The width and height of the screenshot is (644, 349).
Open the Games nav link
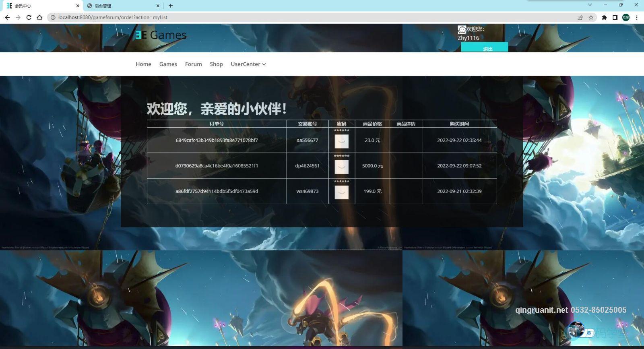168,64
